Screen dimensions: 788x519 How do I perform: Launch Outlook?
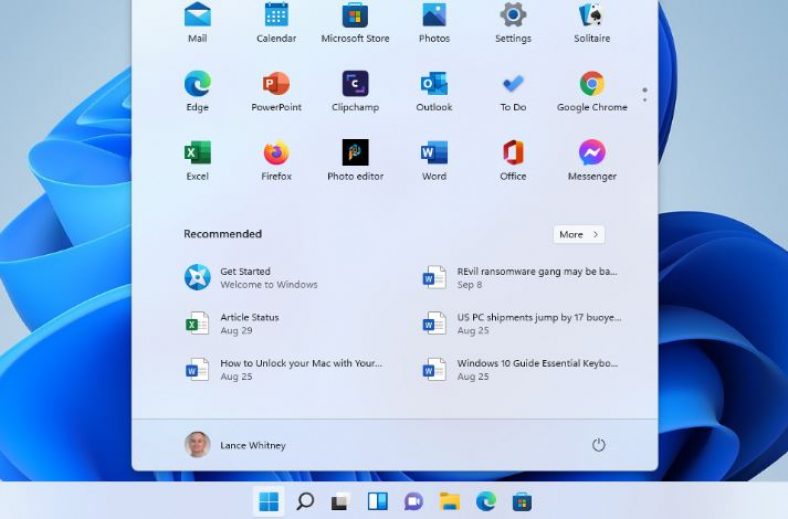(434, 91)
